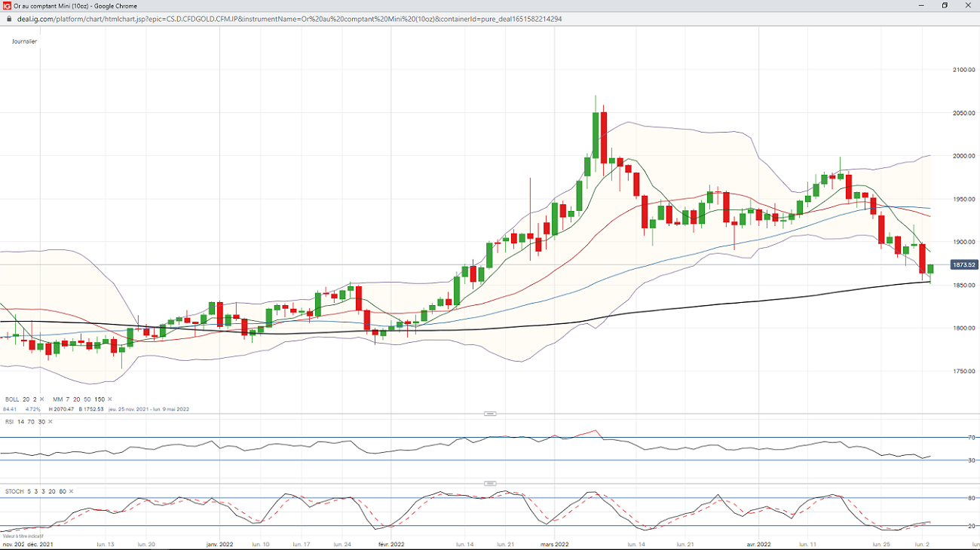Open STOCH indicator settings label

(14, 491)
